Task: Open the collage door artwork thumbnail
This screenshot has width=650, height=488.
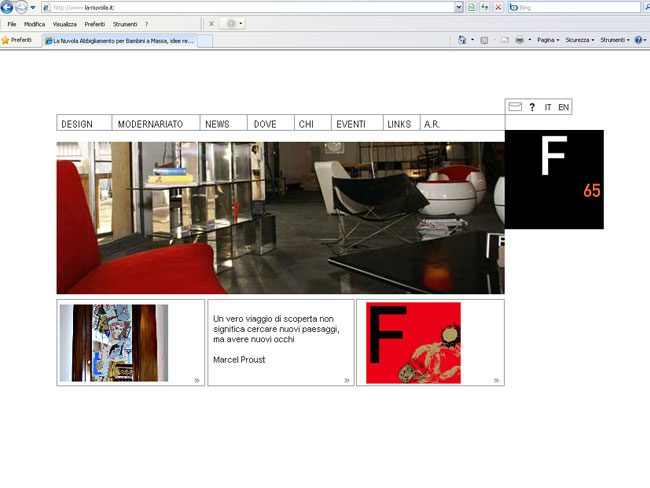Action: pyautogui.click(x=114, y=343)
